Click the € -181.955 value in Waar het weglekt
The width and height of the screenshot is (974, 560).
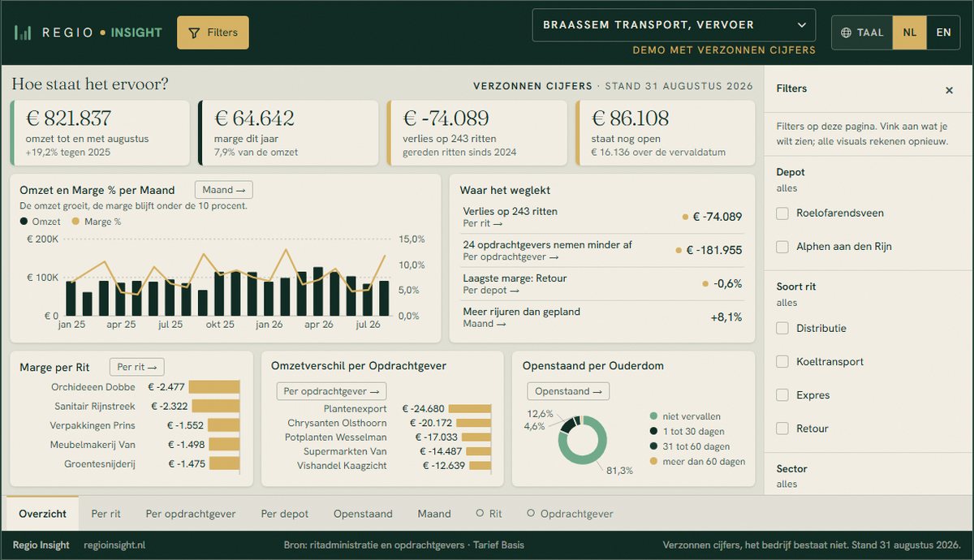point(714,250)
